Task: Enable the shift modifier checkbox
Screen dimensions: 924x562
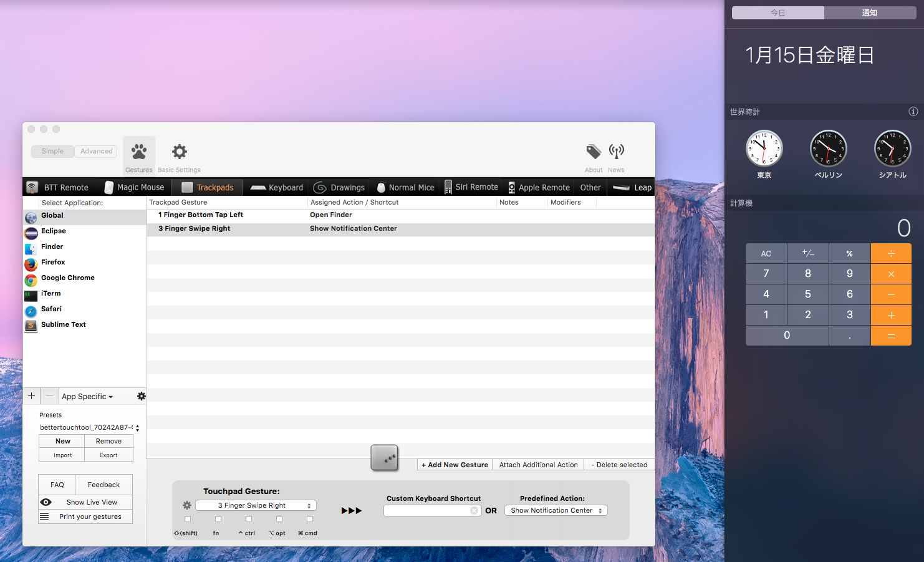Action: (188, 519)
